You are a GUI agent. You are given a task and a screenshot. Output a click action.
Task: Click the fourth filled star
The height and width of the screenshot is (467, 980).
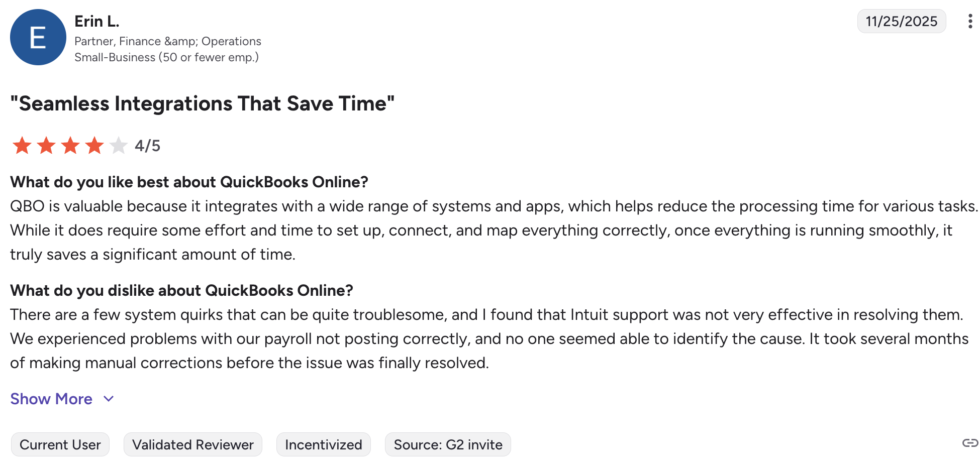[94, 145]
